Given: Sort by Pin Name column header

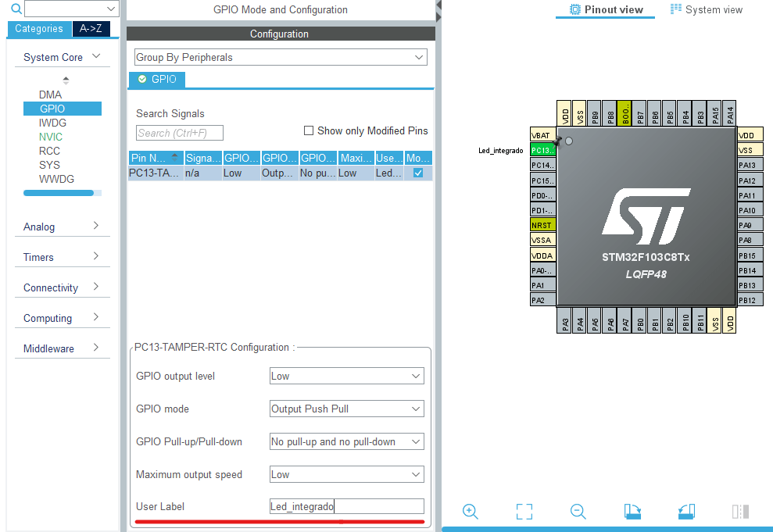Looking at the screenshot, I should coord(156,158).
